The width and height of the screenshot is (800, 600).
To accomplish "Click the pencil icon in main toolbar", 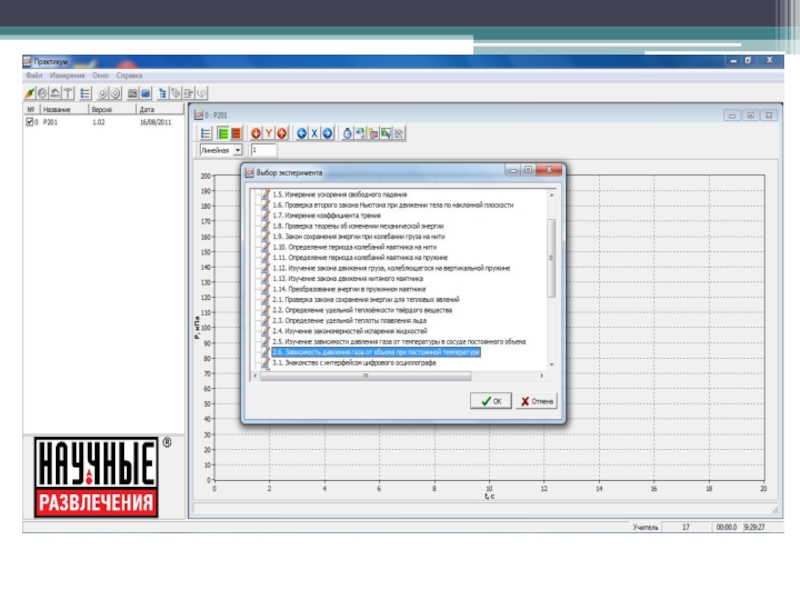I will click(30, 93).
